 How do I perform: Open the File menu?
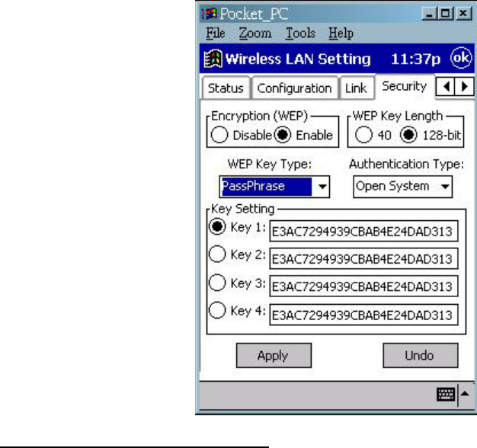point(216,34)
